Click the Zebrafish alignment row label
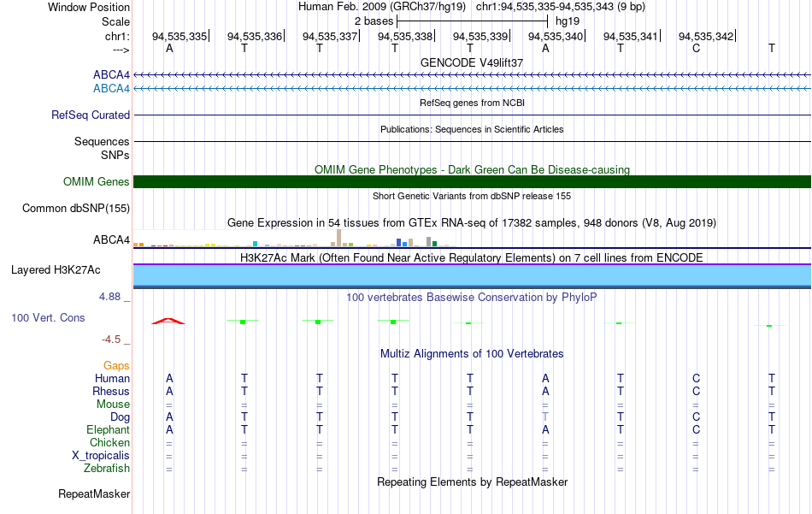This screenshot has height=514, width=812. click(107, 469)
